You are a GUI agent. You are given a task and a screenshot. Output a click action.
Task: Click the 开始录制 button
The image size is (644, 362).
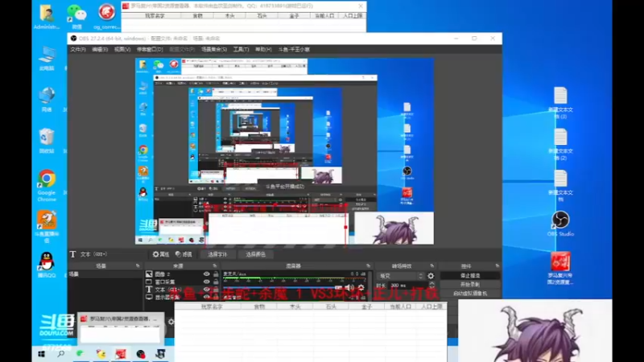(x=470, y=285)
